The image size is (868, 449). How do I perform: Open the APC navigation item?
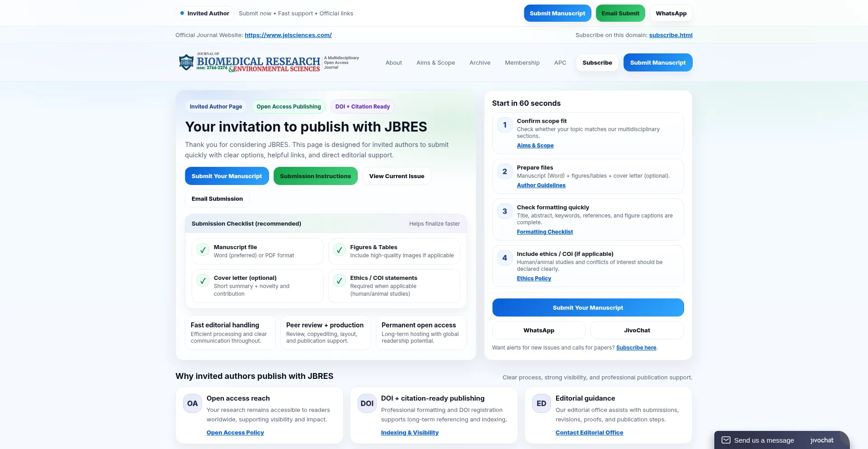click(560, 62)
